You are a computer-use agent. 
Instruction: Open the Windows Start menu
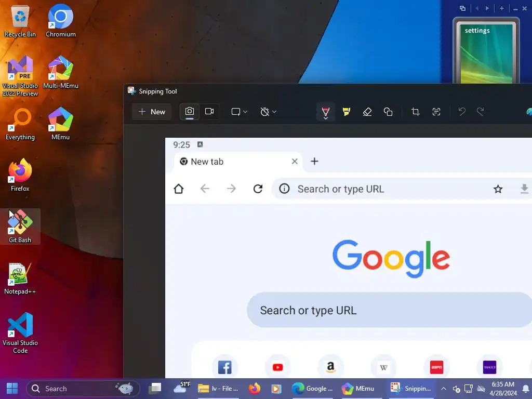pyautogui.click(x=12, y=389)
